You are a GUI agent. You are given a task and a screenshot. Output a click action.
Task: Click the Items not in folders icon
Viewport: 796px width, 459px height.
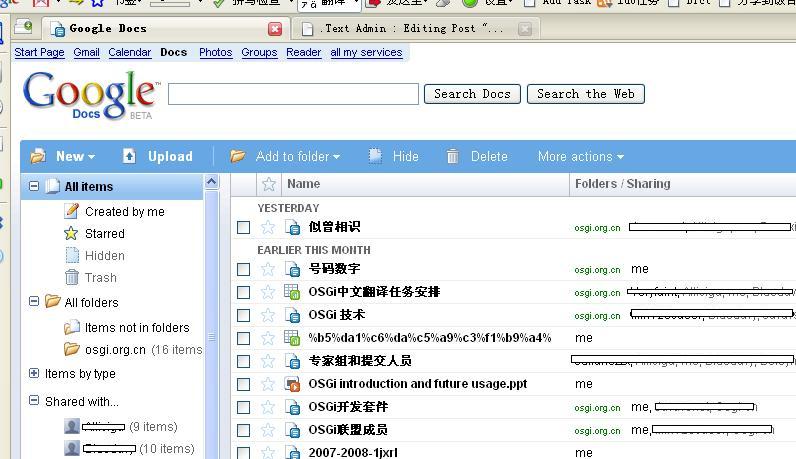click(72, 327)
